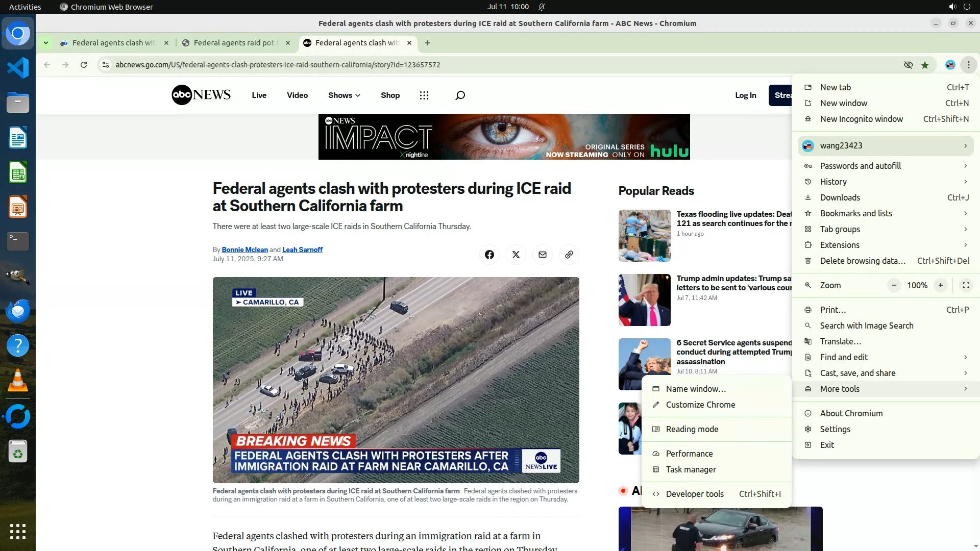
Task: Expand the tab search dropdown arrow
Action: pyautogui.click(x=46, y=43)
